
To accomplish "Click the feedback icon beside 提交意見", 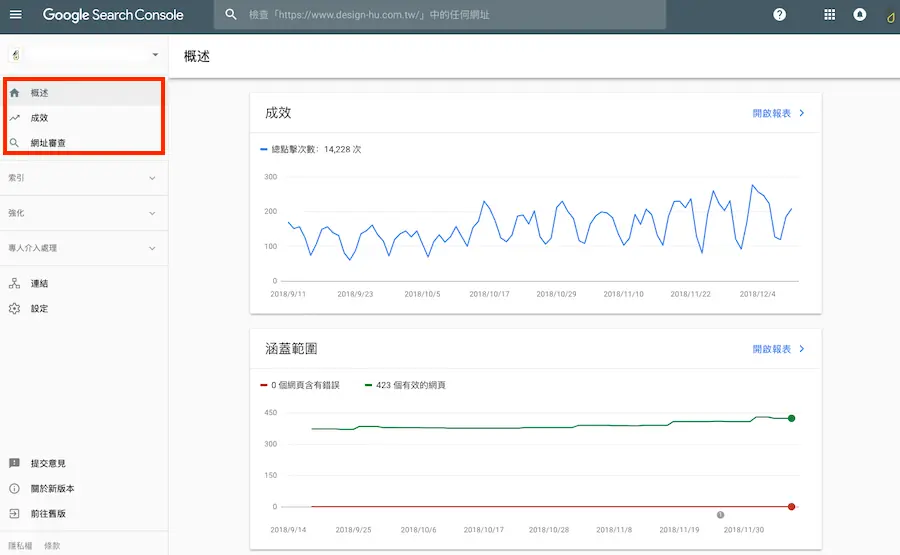I will (x=14, y=463).
